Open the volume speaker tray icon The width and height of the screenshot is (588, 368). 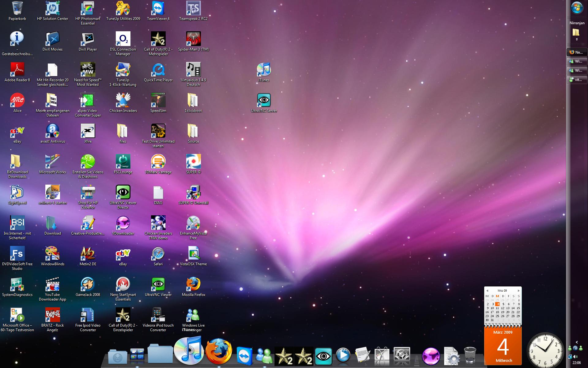coord(575,357)
